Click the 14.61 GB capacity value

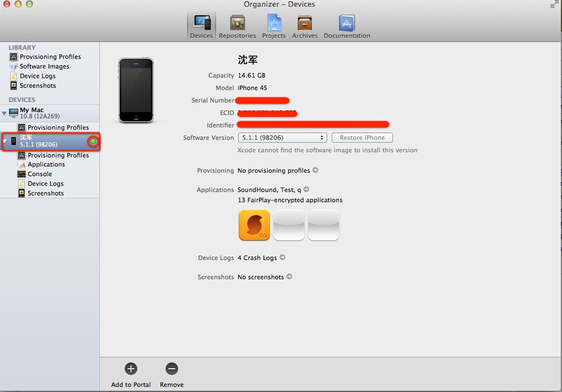pos(252,75)
